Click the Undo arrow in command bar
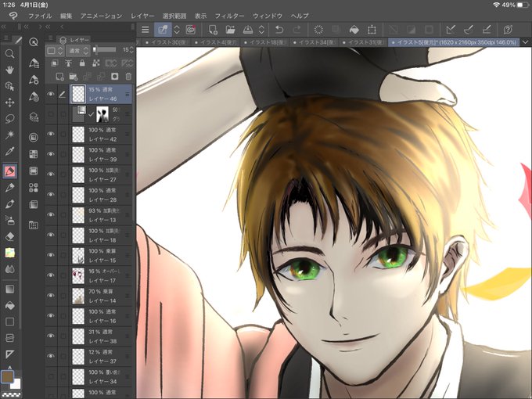Screen dimensions: 532x399 click(x=279, y=30)
